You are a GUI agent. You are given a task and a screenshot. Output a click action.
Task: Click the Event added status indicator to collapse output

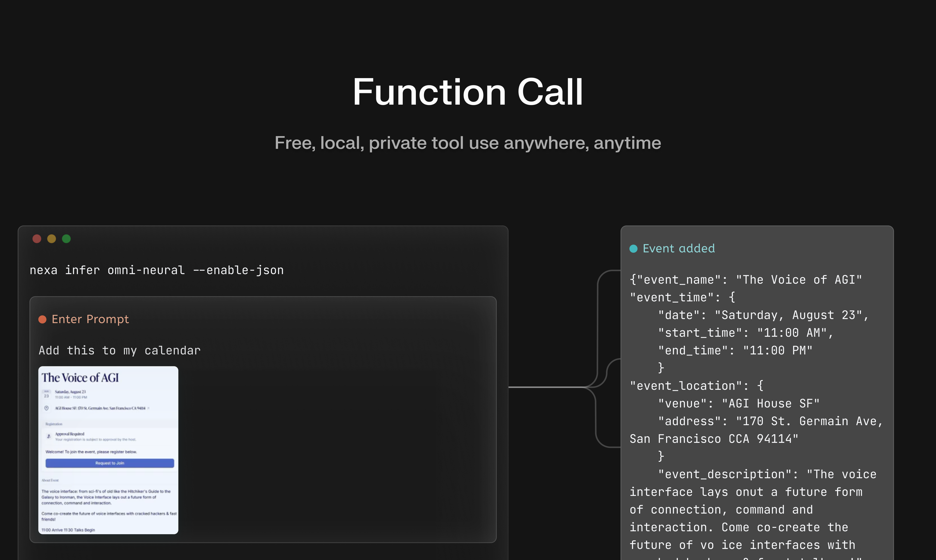click(x=679, y=248)
